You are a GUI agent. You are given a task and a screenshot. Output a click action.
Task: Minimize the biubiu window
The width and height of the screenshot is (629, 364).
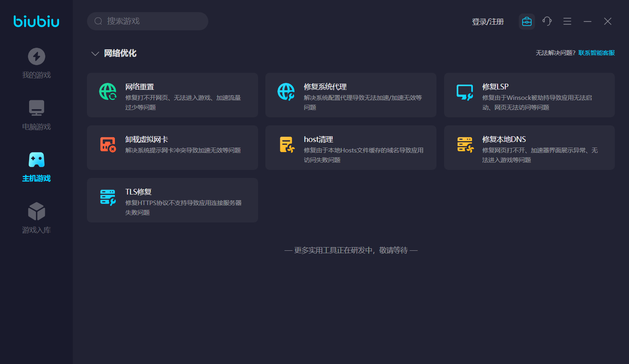pos(587,21)
